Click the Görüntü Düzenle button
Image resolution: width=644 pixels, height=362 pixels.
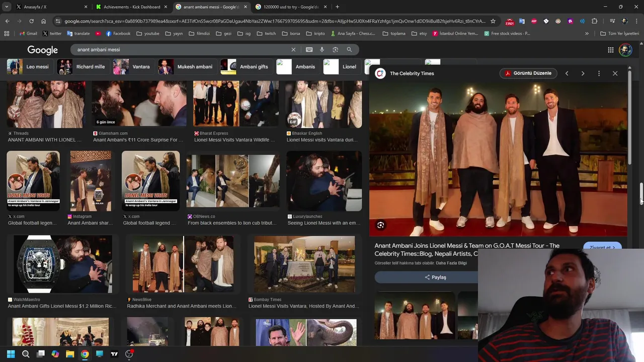(x=528, y=73)
